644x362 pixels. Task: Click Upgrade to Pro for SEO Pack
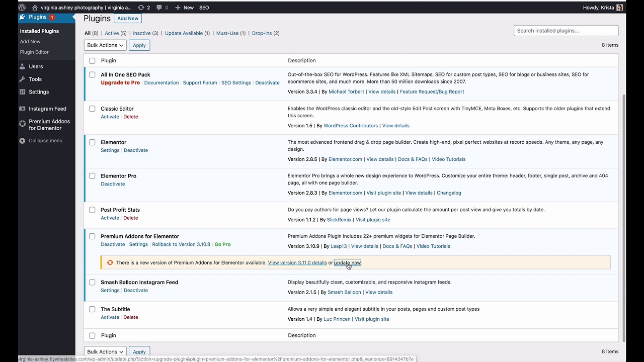coord(120,83)
